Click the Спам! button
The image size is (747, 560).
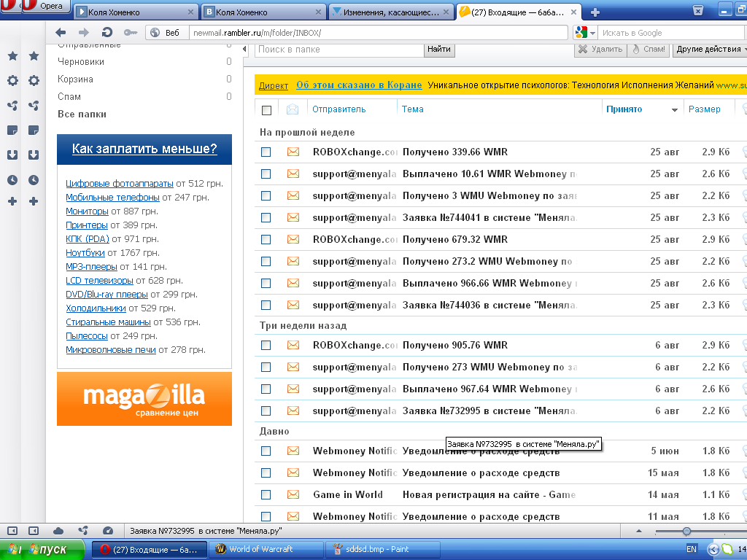point(649,50)
